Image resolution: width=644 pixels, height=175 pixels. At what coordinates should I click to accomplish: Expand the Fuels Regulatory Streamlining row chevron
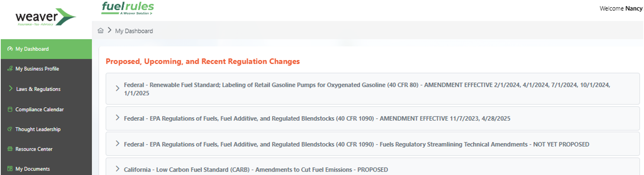click(x=117, y=143)
